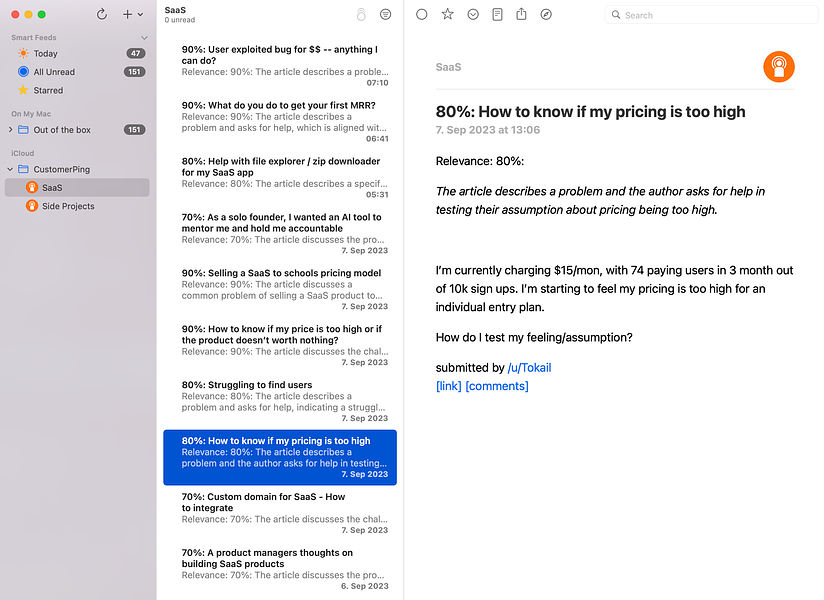
Task: Show the Reader View icon
Action: pyautogui.click(x=497, y=14)
